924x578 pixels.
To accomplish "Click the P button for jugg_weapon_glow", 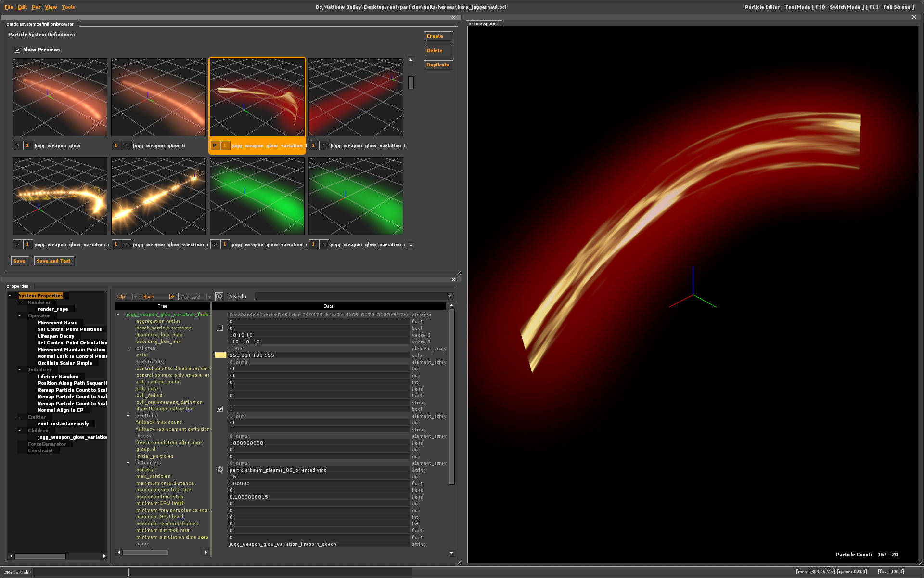I will coord(18,145).
